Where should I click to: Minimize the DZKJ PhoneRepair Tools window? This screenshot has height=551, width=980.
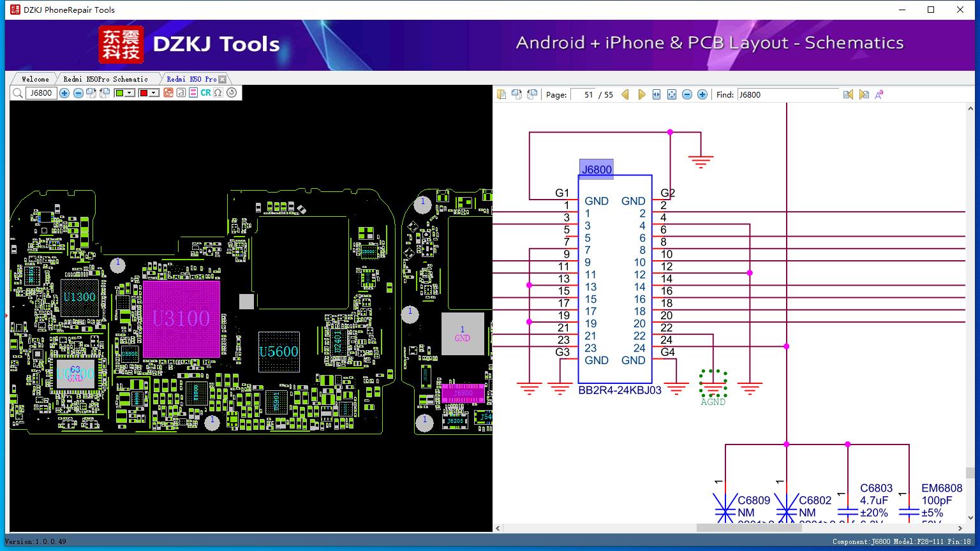[902, 10]
